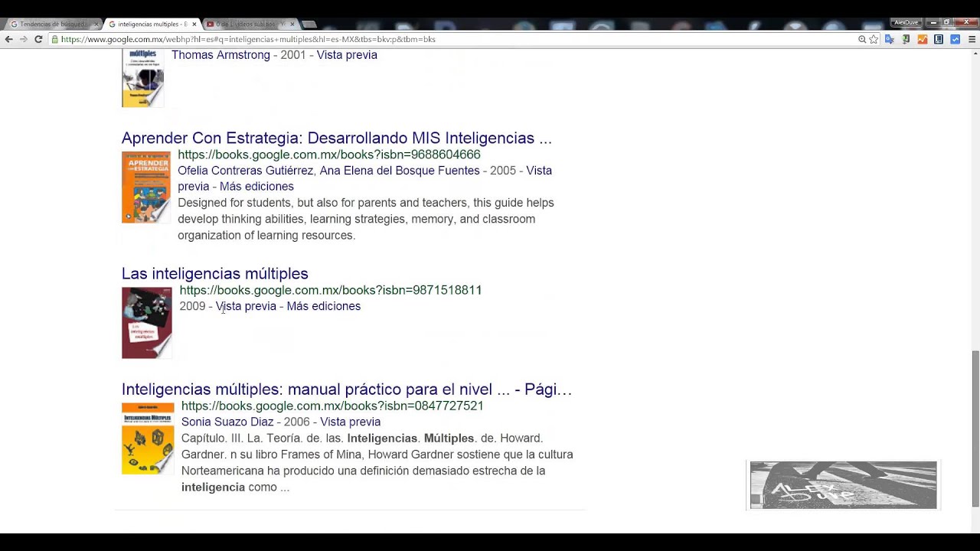Open a new tab with the new-tab button
This screenshot has height=551, width=980.
[309, 24]
